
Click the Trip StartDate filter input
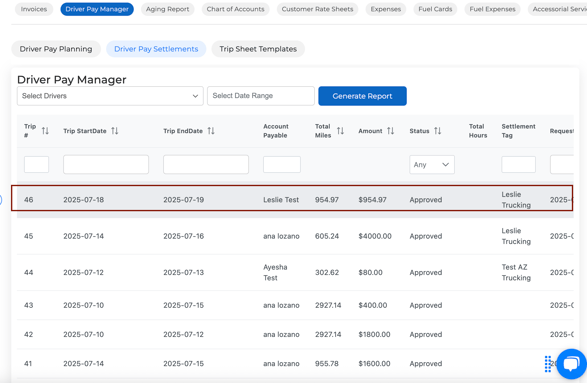point(106,164)
